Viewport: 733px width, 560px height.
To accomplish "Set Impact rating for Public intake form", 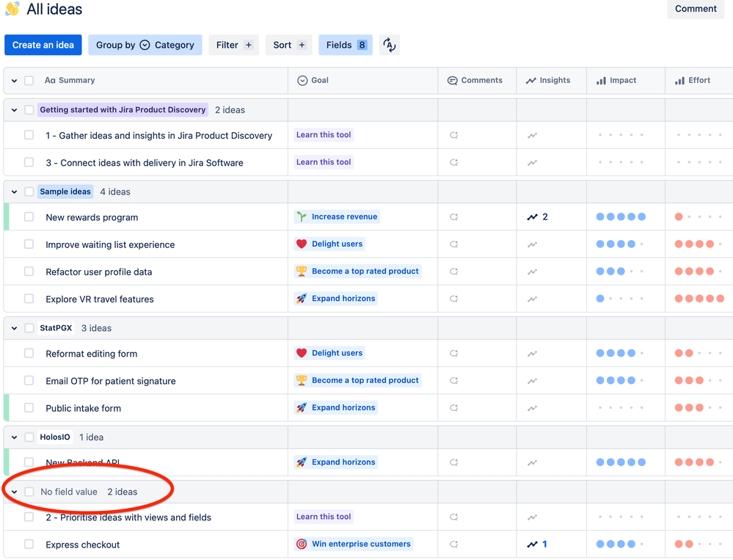I will click(x=621, y=407).
